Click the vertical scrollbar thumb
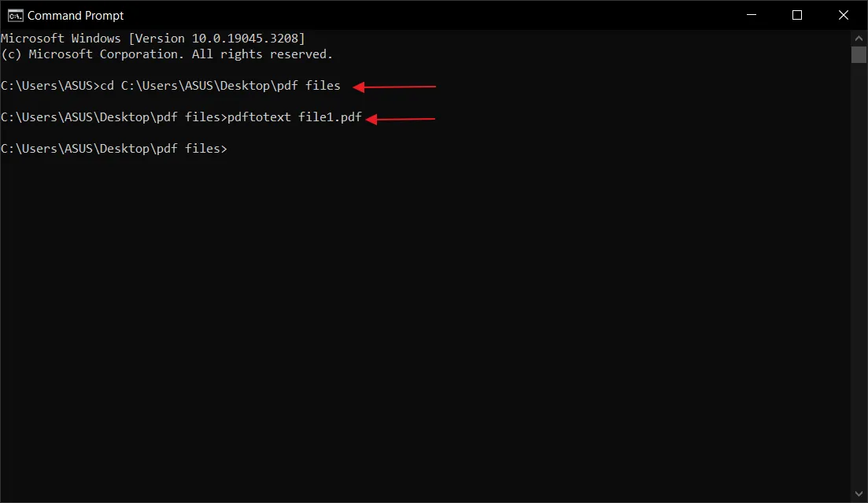The image size is (868, 503). (859, 54)
